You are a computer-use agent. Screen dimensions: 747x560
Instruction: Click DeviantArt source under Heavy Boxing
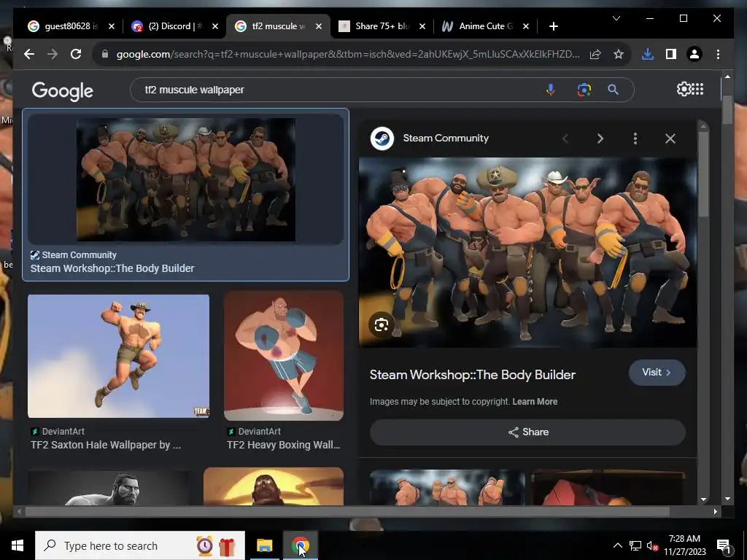(x=254, y=432)
